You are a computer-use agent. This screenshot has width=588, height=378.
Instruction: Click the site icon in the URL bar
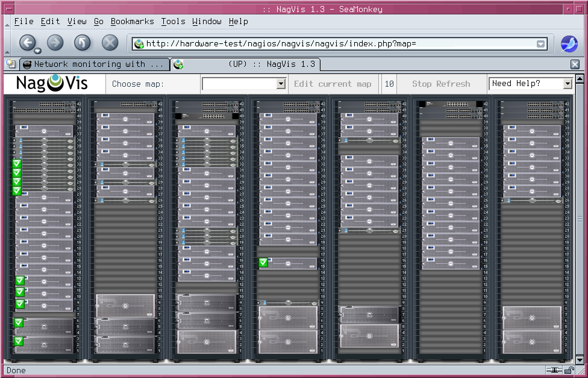tap(139, 44)
